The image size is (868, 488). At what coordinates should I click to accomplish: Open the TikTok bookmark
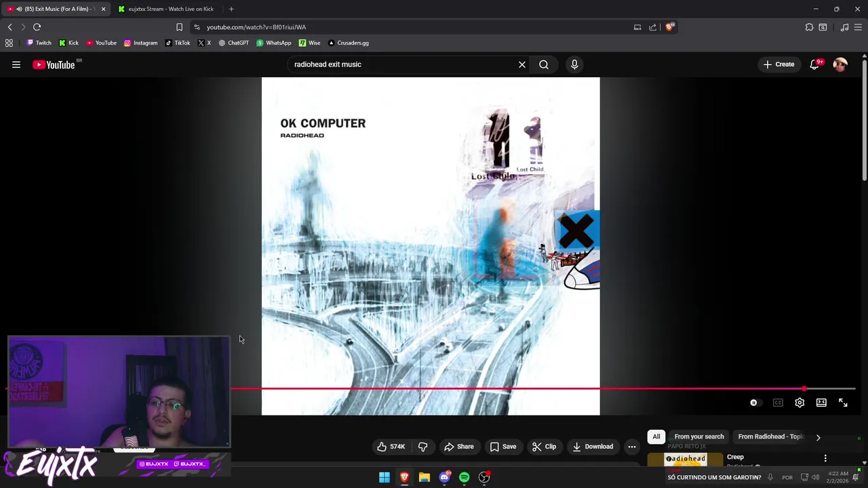(x=178, y=43)
